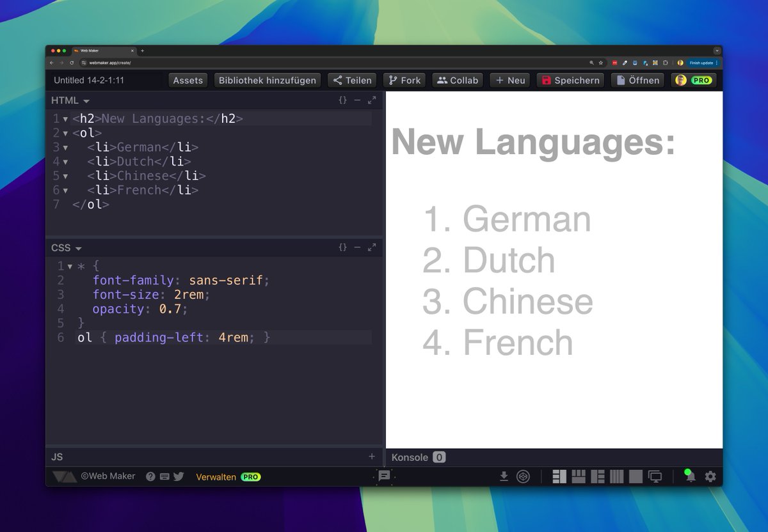The height and width of the screenshot is (532, 768).
Task: Format CSS code with braces icon
Action: coord(342,247)
